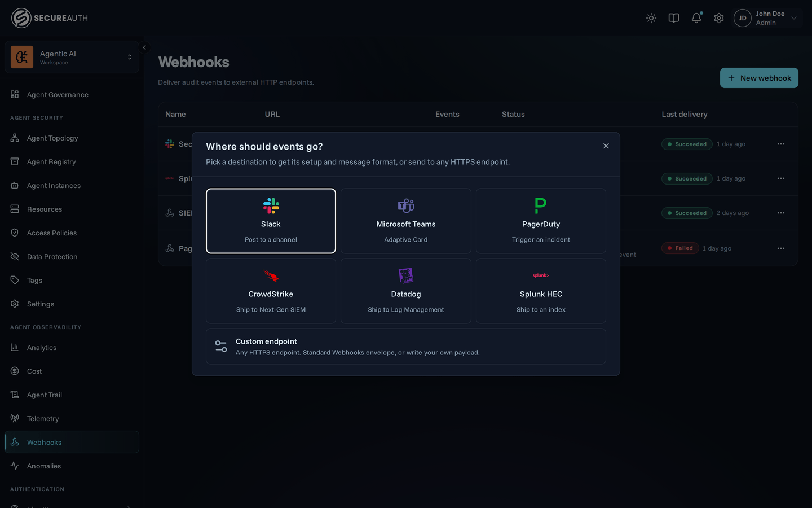The width and height of the screenshot is (812, 508).
Task: Select the CrowdStrike Next-Gen SIEM card
Action: pyautogui.click(x=271, y=291)
